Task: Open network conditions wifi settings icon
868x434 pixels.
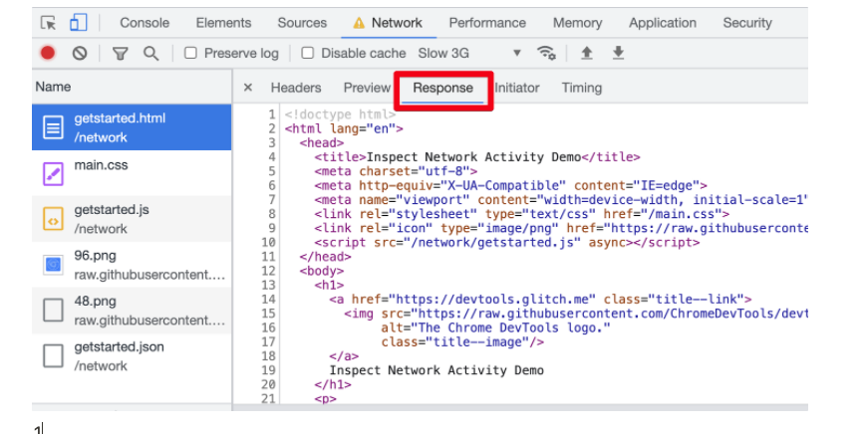Action: coord(546,53)
